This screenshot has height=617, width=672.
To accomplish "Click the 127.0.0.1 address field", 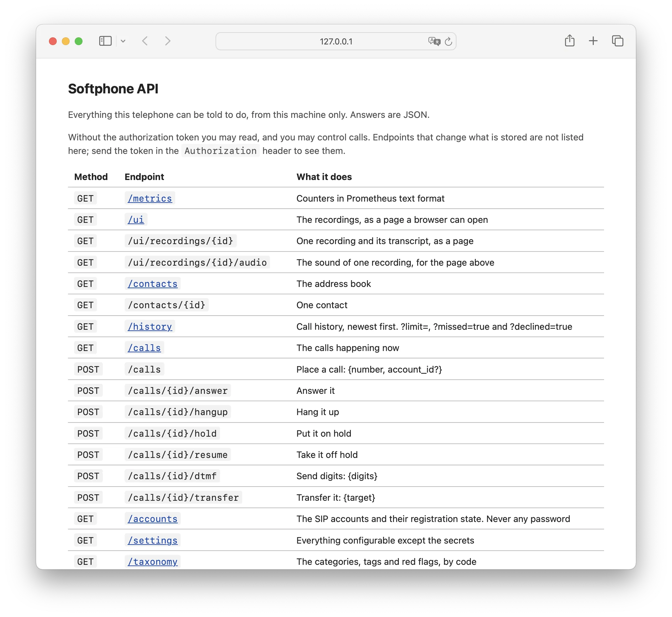I will 336,42.
